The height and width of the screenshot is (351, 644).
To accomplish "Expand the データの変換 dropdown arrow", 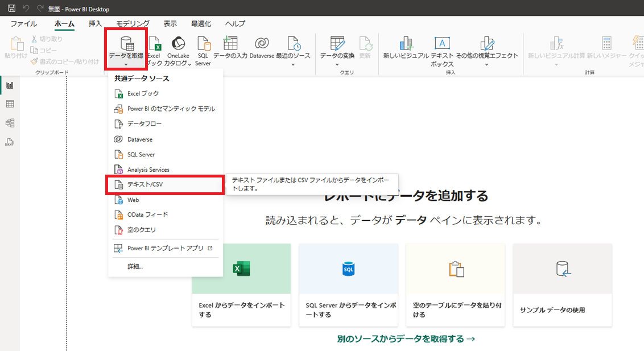I will point(337,64).
